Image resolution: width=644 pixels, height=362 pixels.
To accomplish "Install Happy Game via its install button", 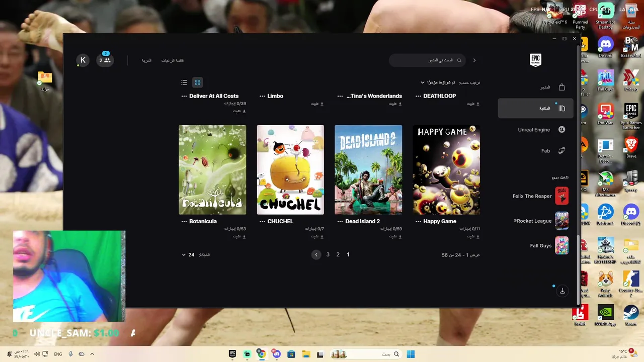I will click(x=473, y=236).
